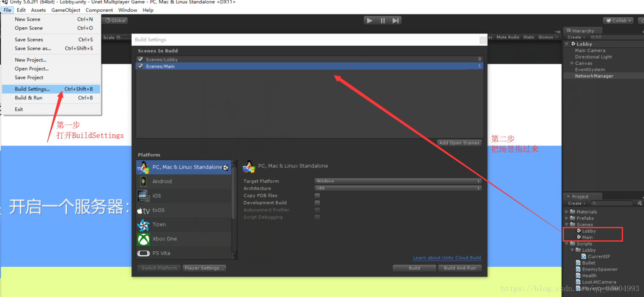Click the GameObject menu
This screenshot has width=644, height=297.
(x=66, y=10)
